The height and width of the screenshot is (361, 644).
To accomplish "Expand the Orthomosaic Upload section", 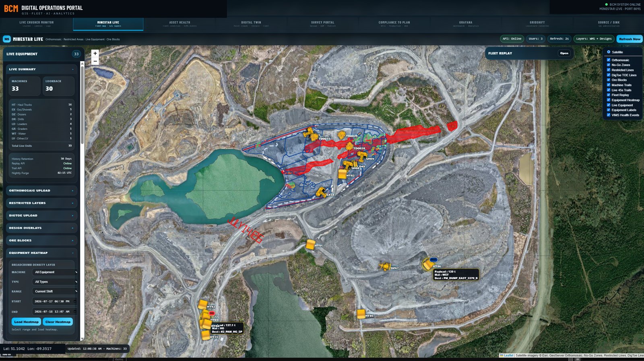I will [41, 191].
